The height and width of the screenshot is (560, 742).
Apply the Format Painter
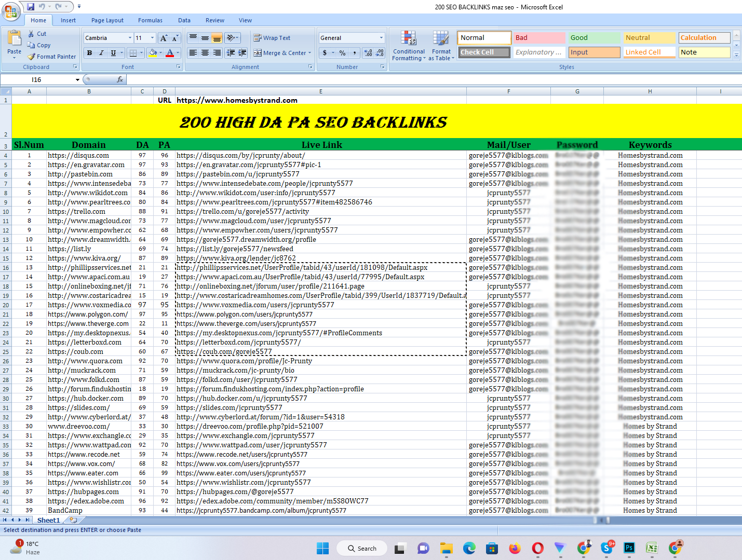pos(51,56)
